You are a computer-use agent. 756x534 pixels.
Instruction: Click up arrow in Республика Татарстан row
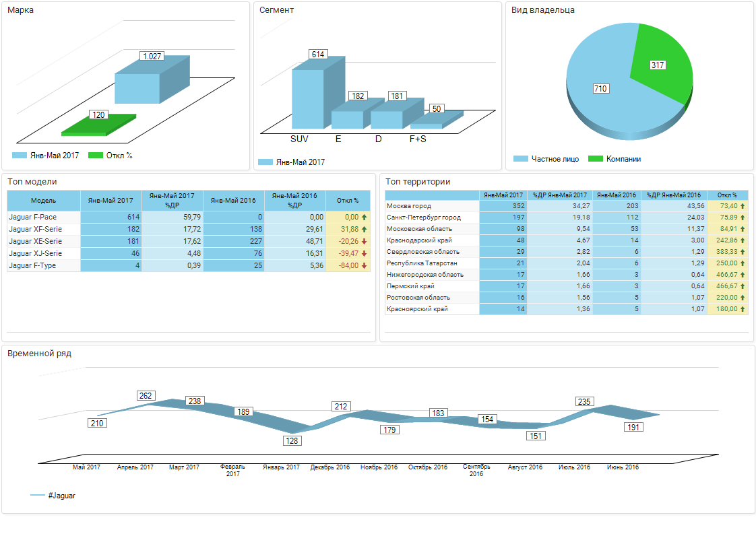tap(743, 263)
